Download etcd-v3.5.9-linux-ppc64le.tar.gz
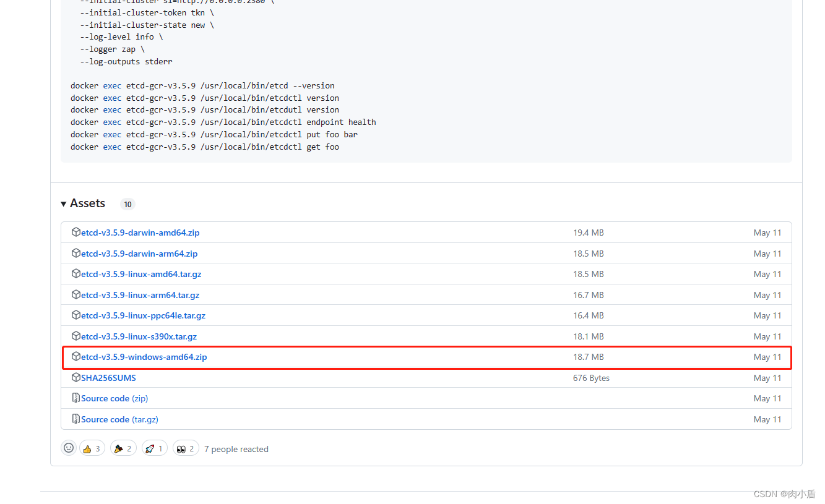 (x=143, y=315)
